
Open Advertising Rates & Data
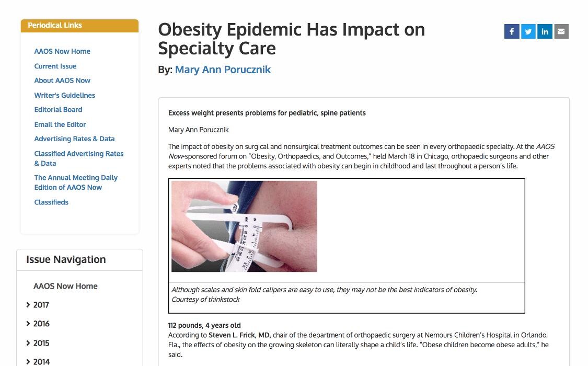click(x=74, y=139)
